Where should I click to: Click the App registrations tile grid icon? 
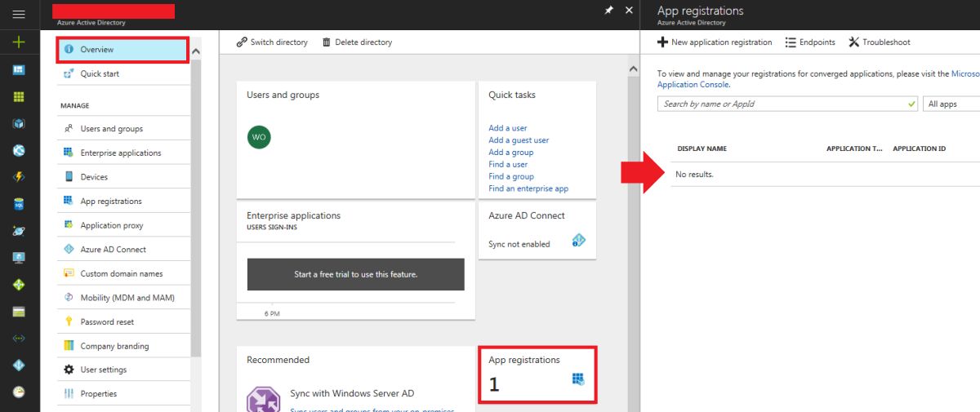click(579, 379)
